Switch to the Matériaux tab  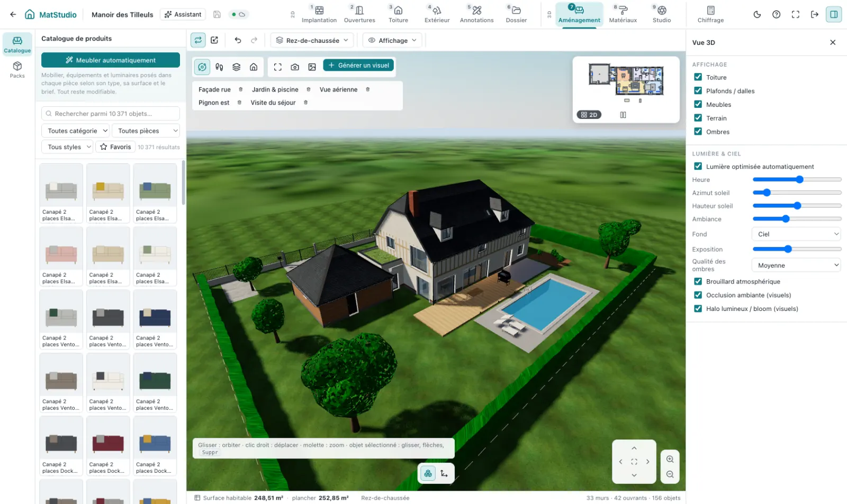tap(623, 14)
